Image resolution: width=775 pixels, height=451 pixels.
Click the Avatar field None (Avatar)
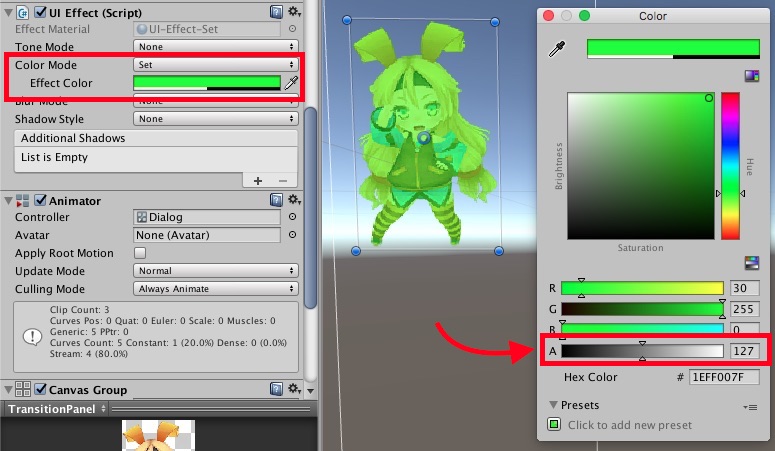[207, 235]
